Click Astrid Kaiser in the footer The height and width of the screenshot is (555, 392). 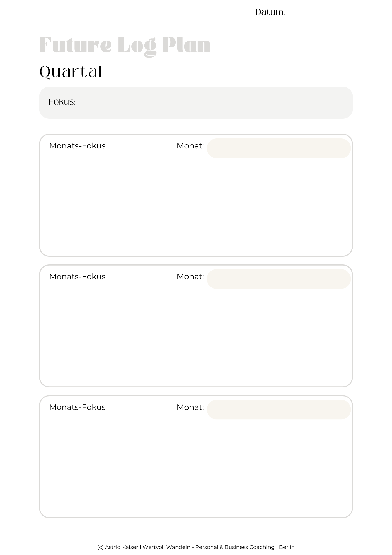click(x=121, y=547)
